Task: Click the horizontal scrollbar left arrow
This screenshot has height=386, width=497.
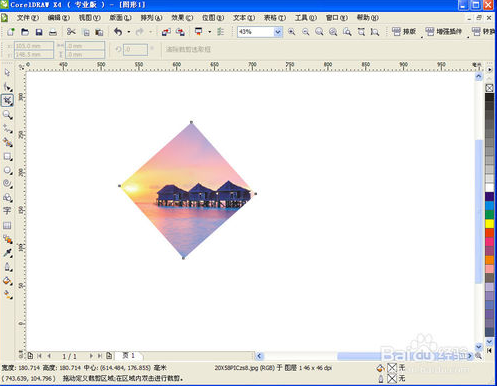Action: (259, 356)
